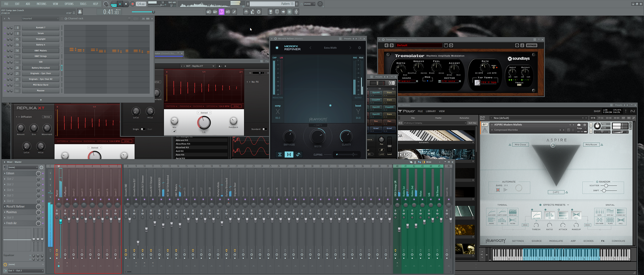Click Kontakt snapshot camera icon

point(579,125)
